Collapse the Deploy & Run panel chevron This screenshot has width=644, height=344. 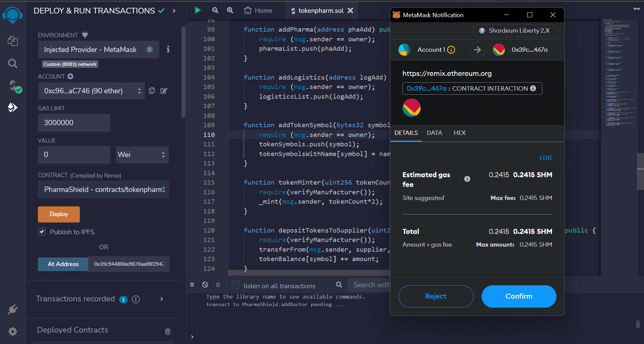[x=174, y=11]
